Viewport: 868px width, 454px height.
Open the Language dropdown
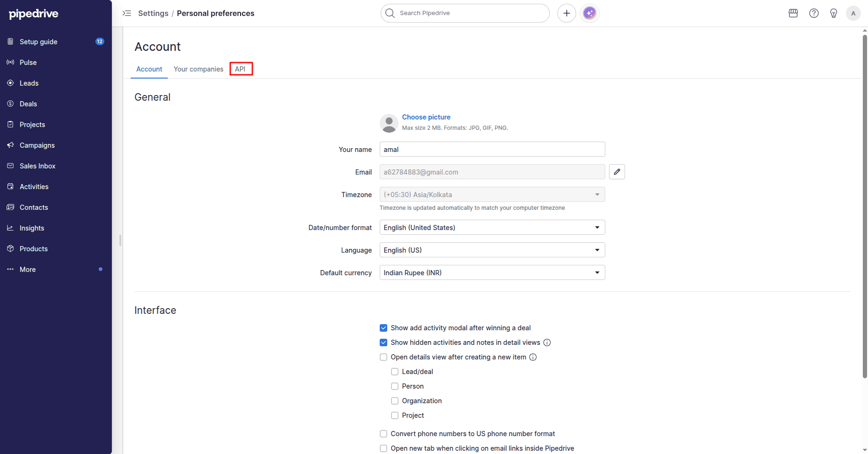[x=492, y=250]
